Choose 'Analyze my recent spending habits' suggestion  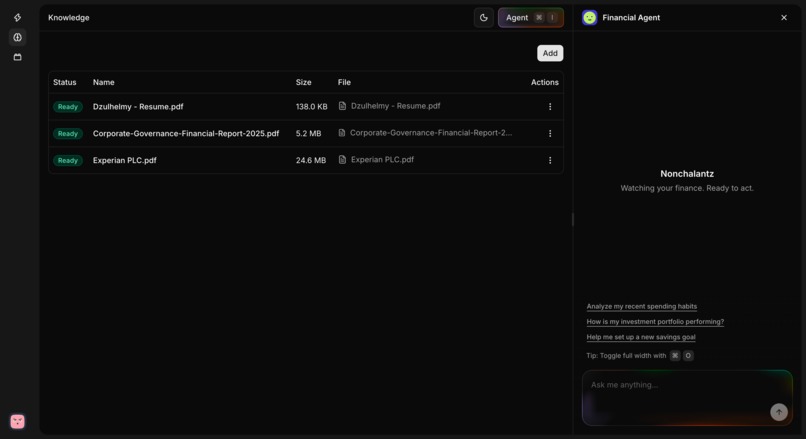[642, 306]
